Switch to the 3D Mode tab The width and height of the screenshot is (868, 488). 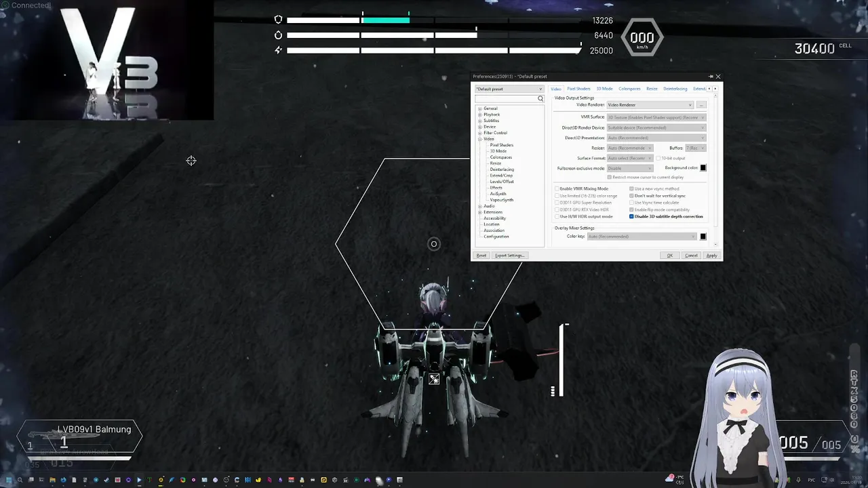point(604,89)
